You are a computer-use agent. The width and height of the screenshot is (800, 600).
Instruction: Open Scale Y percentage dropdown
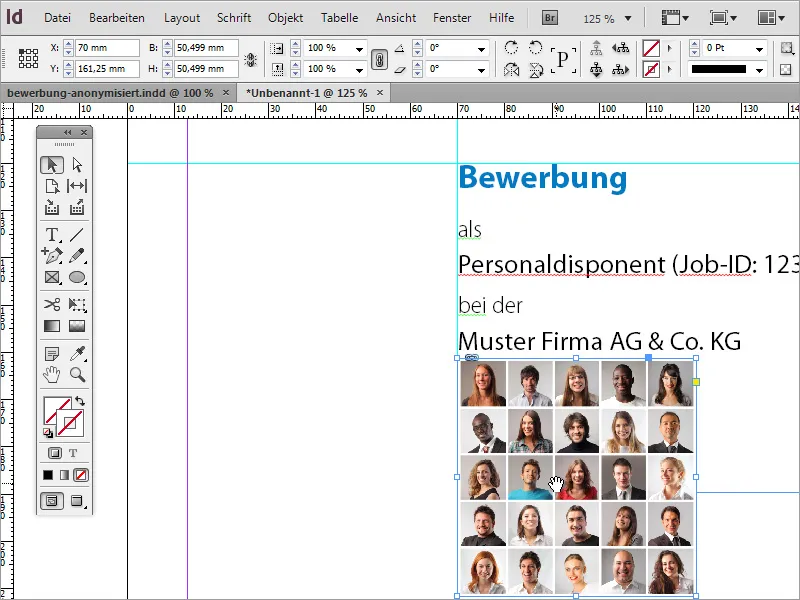pyautogui.click(x=359, y=69)
